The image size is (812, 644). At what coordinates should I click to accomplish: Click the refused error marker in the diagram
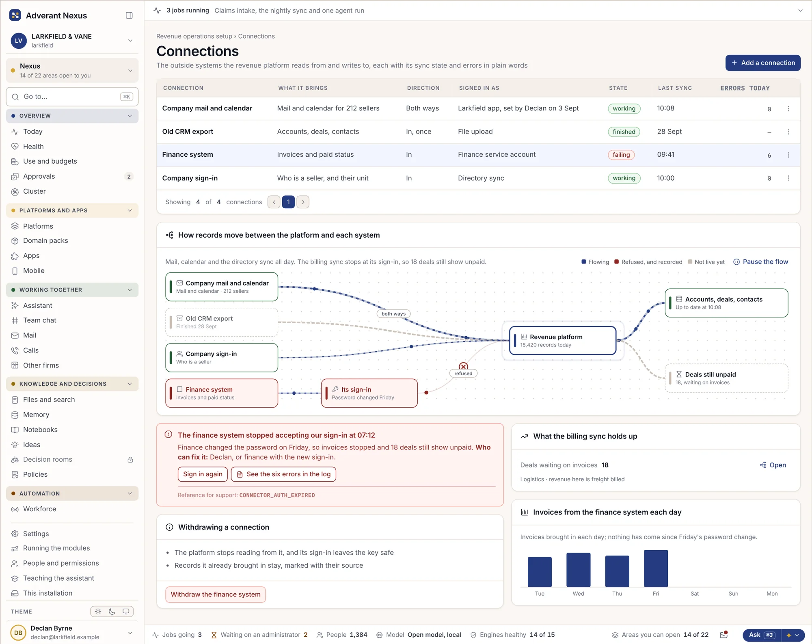pyautogui.click(x=463, y=366)
